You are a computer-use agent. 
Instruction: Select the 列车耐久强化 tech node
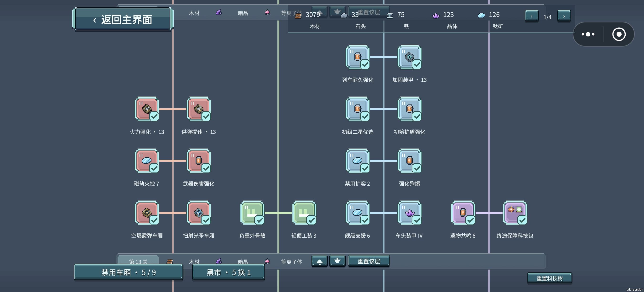(x=358, y=57)
